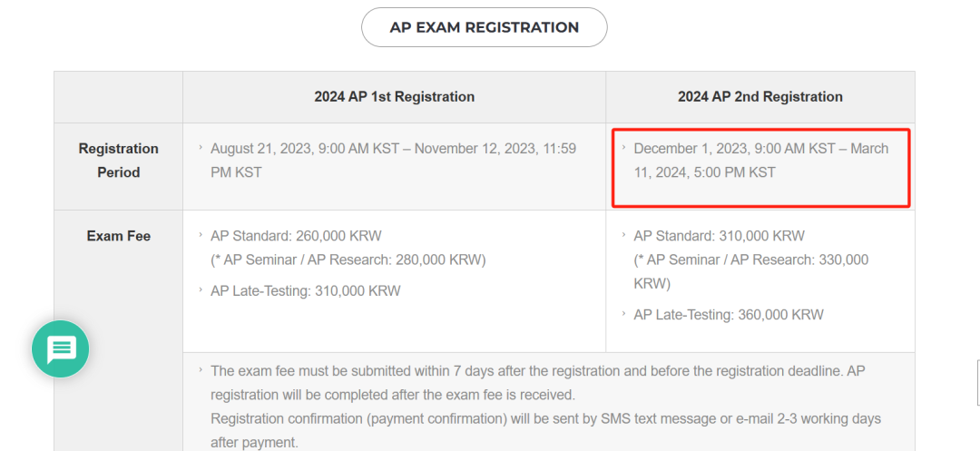
Task: Click the payment confirmation by SMS sentence
Action: 545,430
